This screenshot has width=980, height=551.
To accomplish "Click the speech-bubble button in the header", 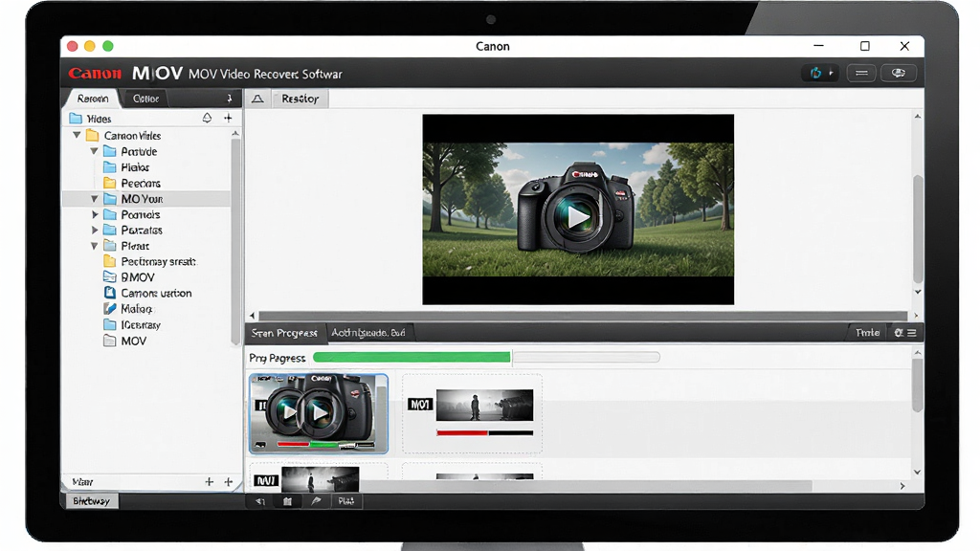I will [x=898, y=73].
